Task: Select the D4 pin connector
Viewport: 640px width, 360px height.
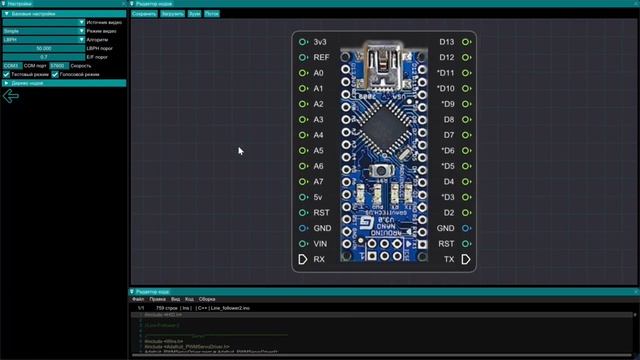Action: click(x=466, y=182)
